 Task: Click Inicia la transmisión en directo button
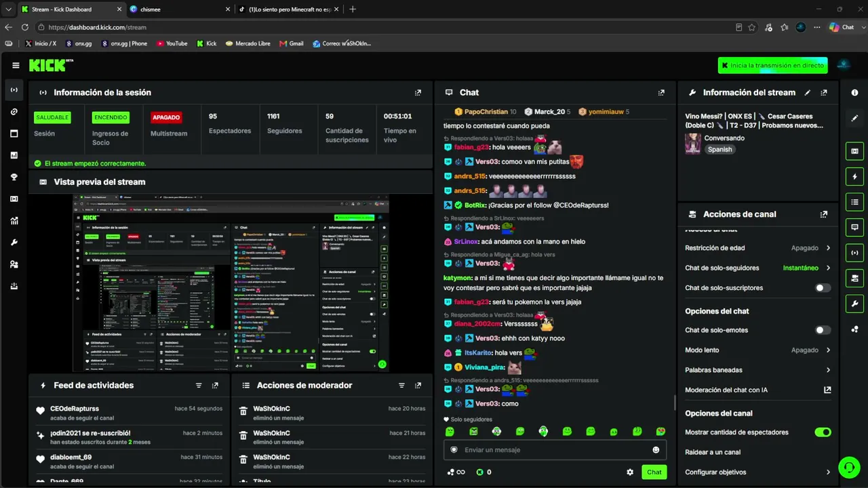coord(773,65)
